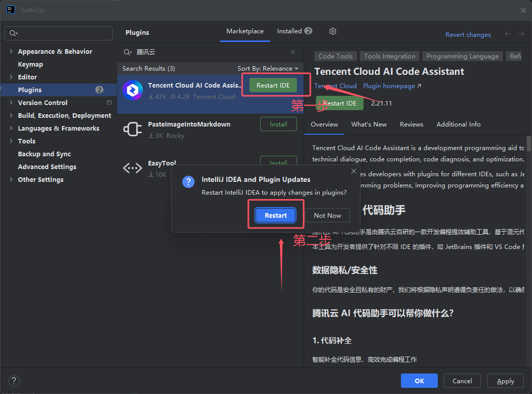Open the Sort By Relevance dropdown
Screen dimensions: 532x394
click(x=268, y=69)
